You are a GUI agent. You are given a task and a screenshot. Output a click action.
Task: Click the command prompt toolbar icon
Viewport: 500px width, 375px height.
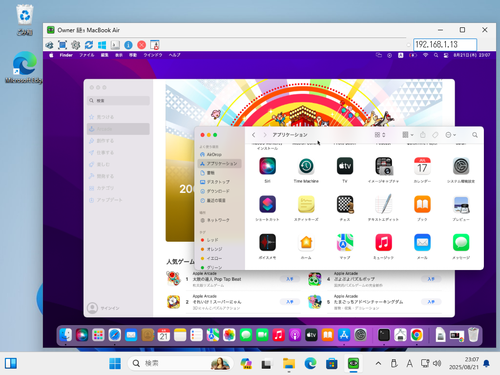[115, 45]
